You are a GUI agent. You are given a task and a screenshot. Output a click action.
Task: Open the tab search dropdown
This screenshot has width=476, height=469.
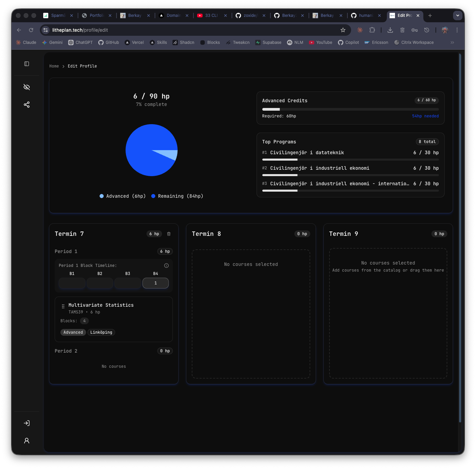click(x=458, y=16)
